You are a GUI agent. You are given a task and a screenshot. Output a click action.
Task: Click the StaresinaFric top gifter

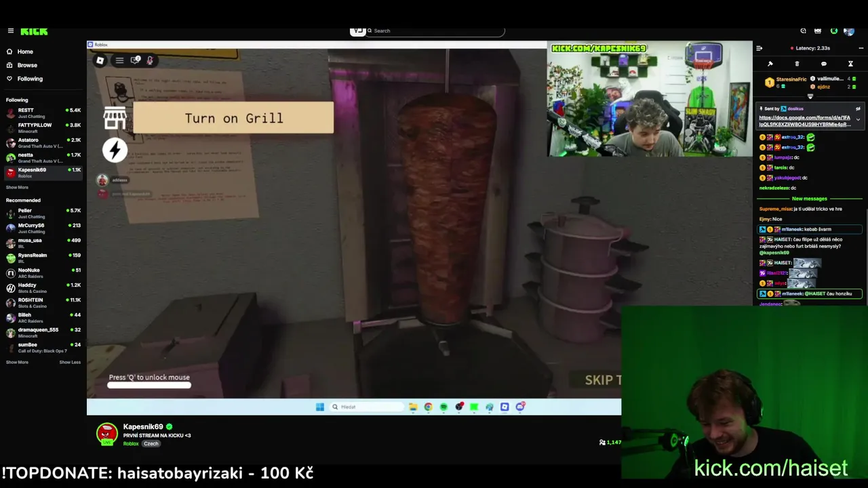(787, 82)
